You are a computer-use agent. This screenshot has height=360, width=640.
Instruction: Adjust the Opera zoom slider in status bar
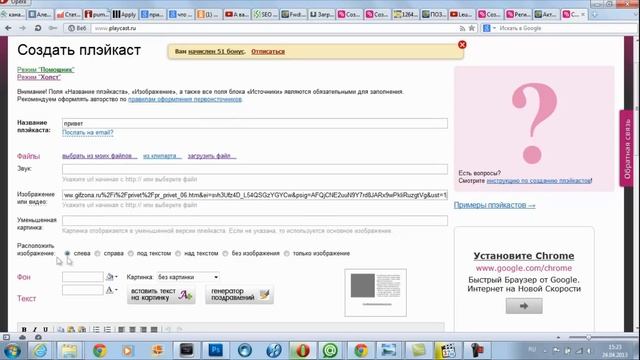click(x=588, y=338)
